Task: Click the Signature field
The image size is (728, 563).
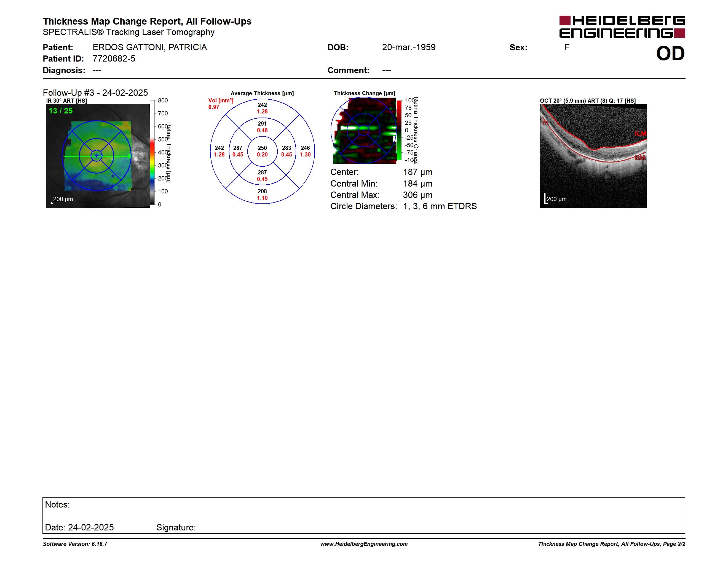Action: (176, 527)
